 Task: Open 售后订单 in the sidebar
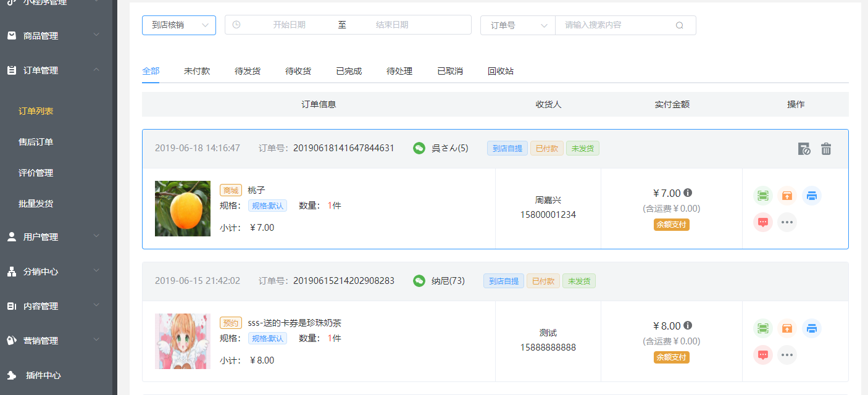[x=36, y=142]
